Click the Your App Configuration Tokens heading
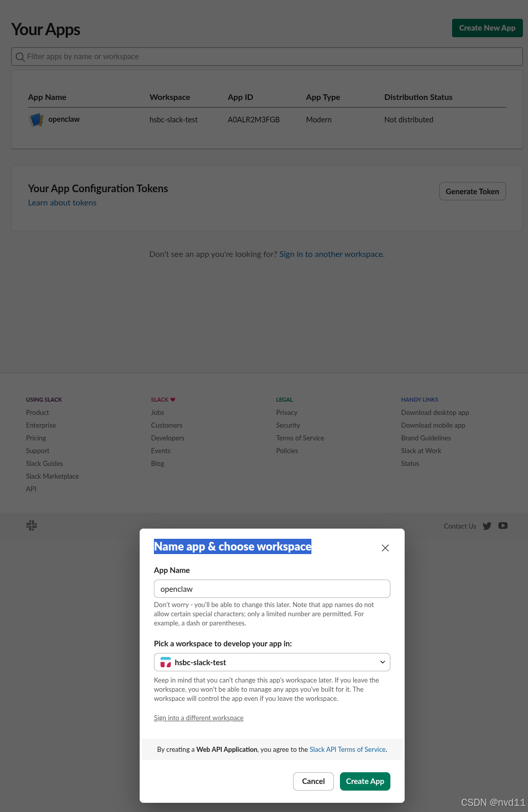The width and height of the screenshot is (528, 812). tap(98, 189)
